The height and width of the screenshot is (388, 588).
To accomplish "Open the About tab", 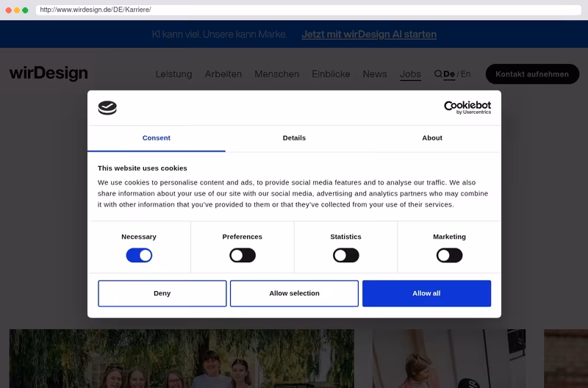I will tap(432, 138).
